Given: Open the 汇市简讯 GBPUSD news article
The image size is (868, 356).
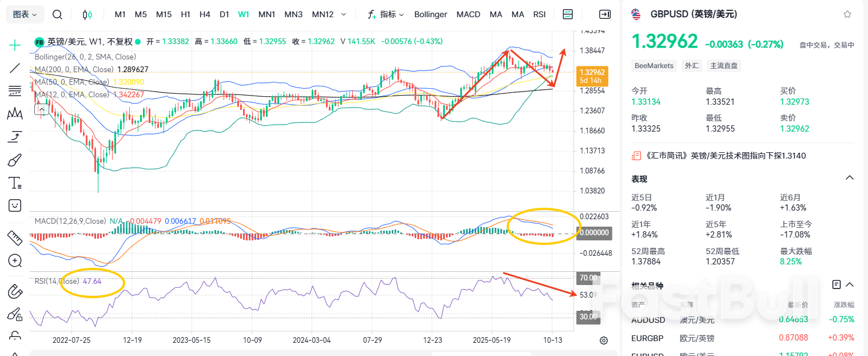Looking at the screenshot, I should tap(726, 155).
